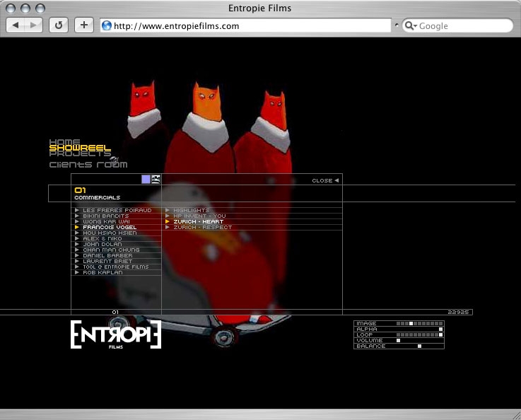Open the Showreel menu item
The image size is (521, 420).
tap(80, 148)
